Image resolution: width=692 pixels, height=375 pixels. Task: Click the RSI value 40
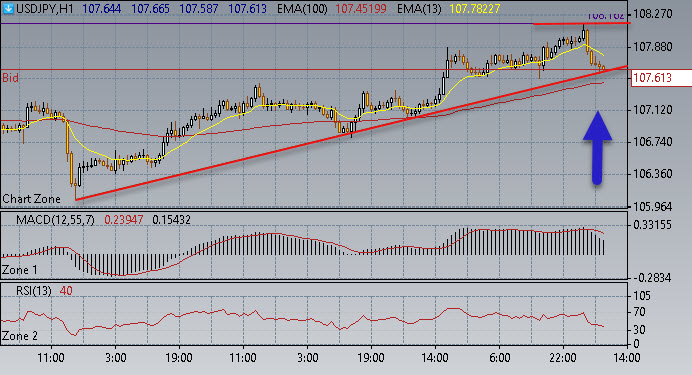click(x=66, y=291)
